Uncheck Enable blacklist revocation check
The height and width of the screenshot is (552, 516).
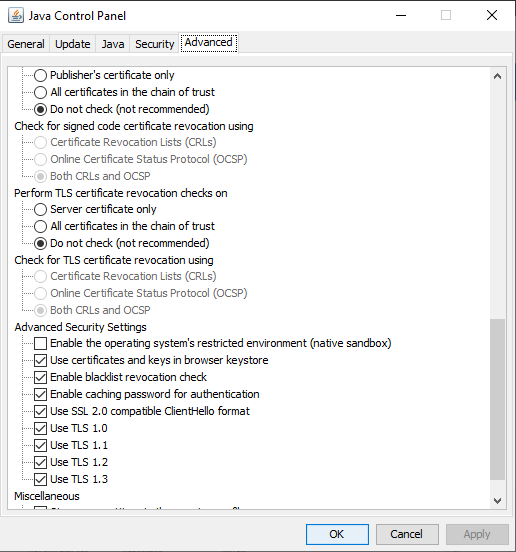tap(40, 377)
